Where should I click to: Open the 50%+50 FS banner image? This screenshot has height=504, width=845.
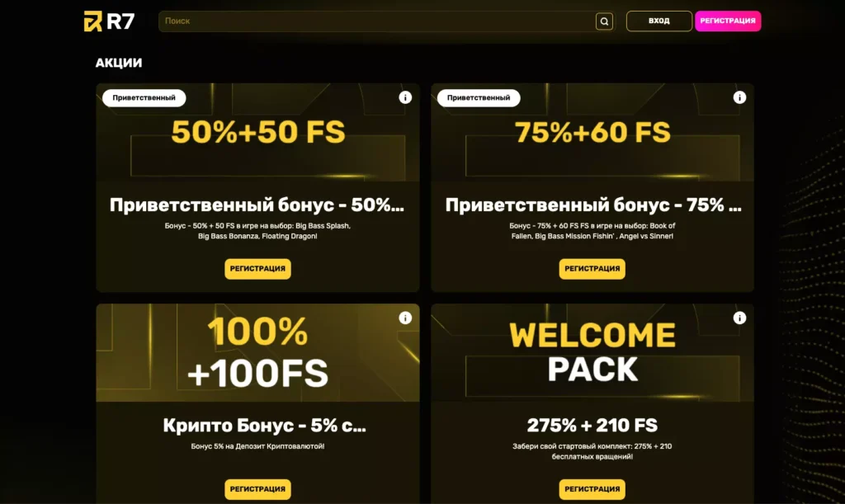(257, 133)
